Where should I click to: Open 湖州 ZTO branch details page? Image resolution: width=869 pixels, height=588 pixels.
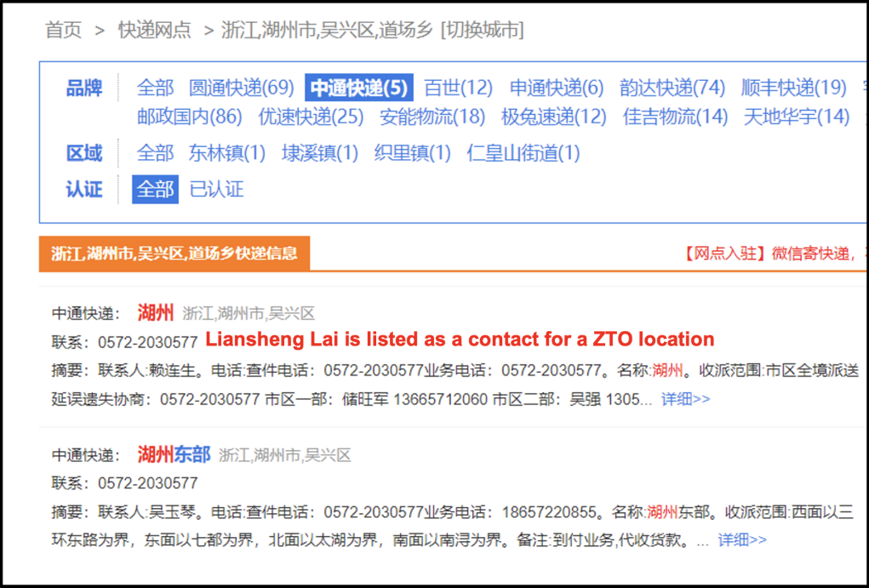[x=156, y=312]
